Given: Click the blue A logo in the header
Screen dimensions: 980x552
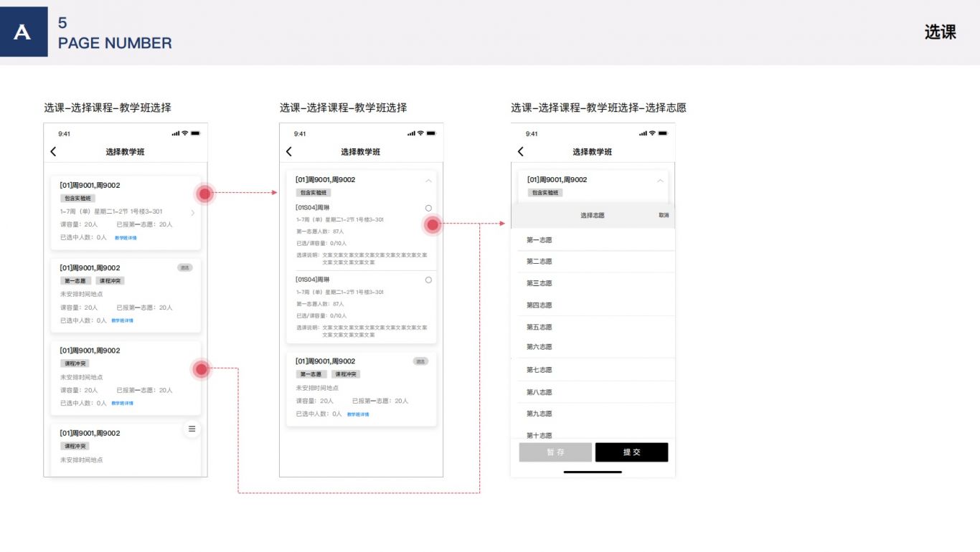Looking at the screenshot, I should [24, 32].
